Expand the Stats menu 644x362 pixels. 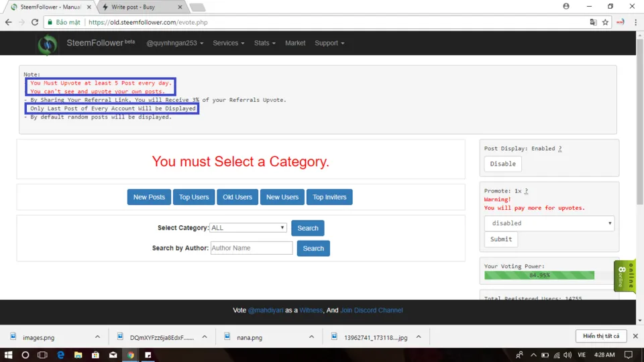(264, 43)
